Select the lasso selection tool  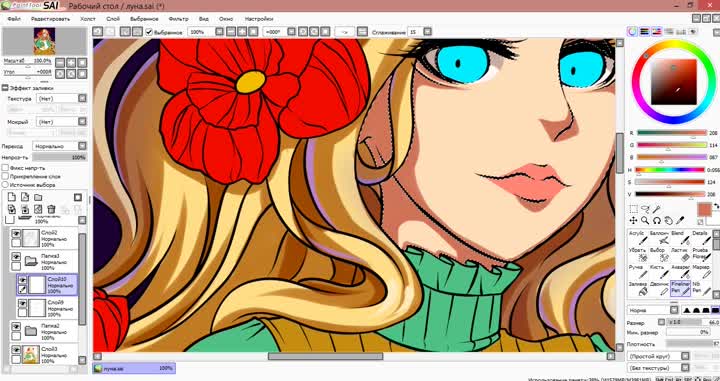click(645, 209)
